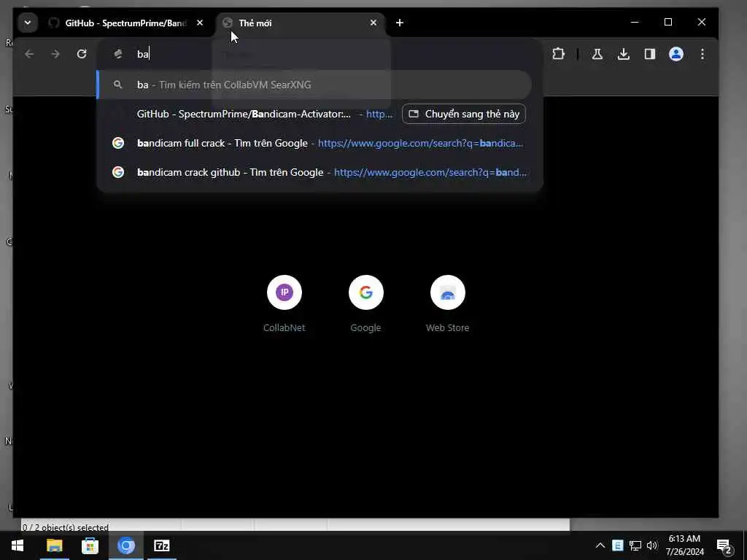Open File Explorer from the taskbar

pos(54,545)
